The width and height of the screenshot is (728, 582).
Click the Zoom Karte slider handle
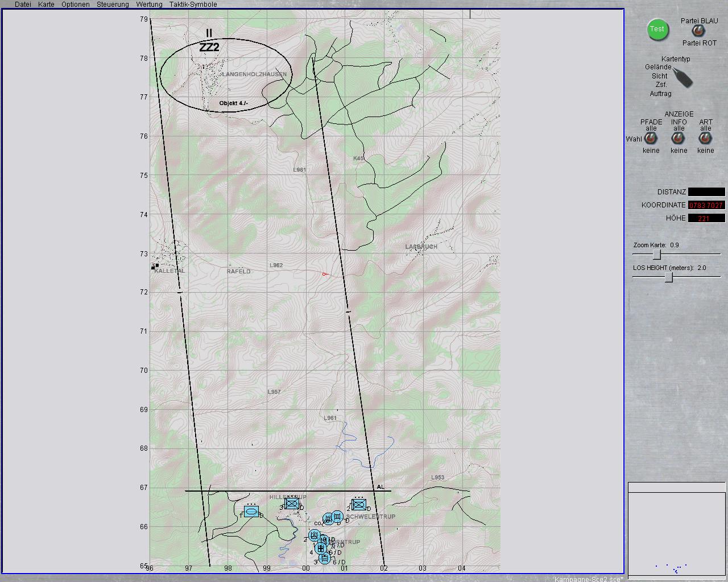click(x=656, y=255)
